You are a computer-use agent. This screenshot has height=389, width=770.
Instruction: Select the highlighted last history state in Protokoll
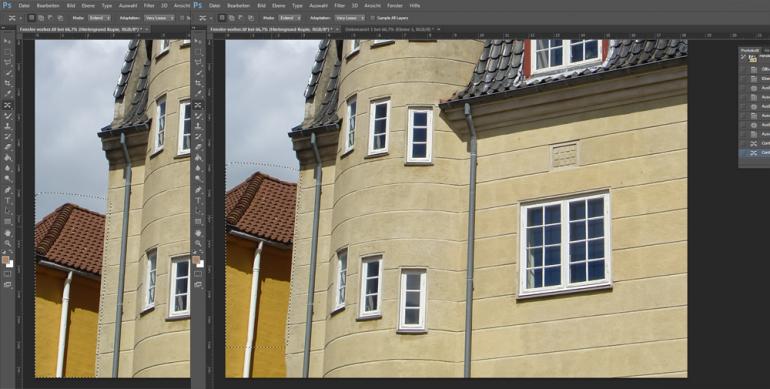[x=755, y=153]
